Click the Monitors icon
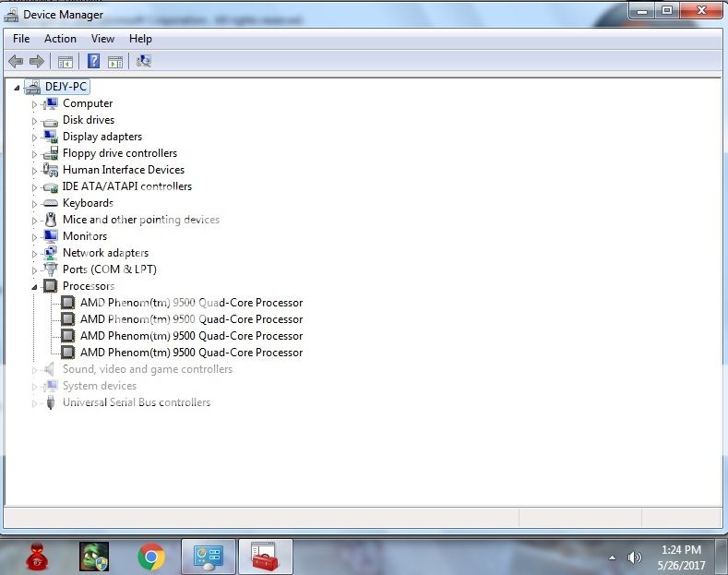Viewport: 728px width, 575px height. tap(50, 236)
